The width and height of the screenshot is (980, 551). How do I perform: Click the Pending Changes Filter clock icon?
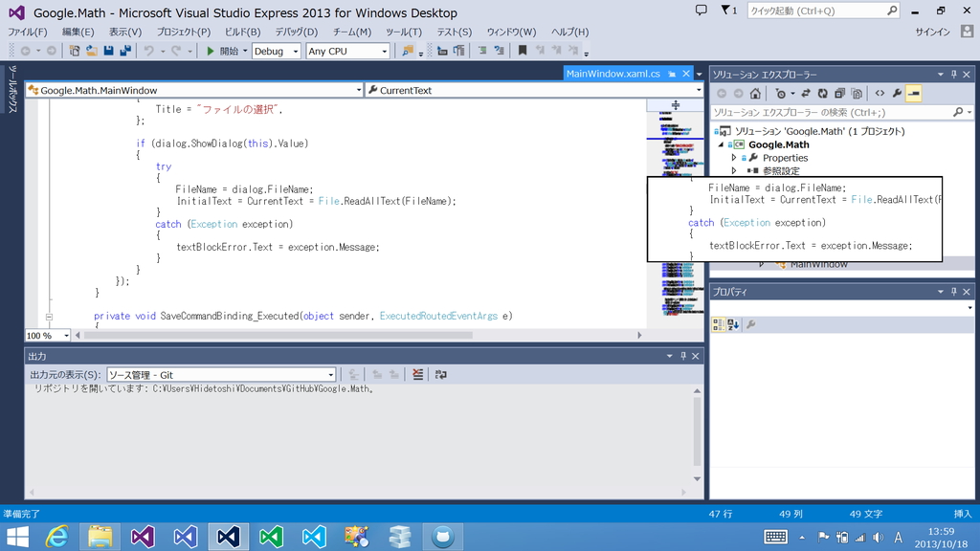(783, 94)
